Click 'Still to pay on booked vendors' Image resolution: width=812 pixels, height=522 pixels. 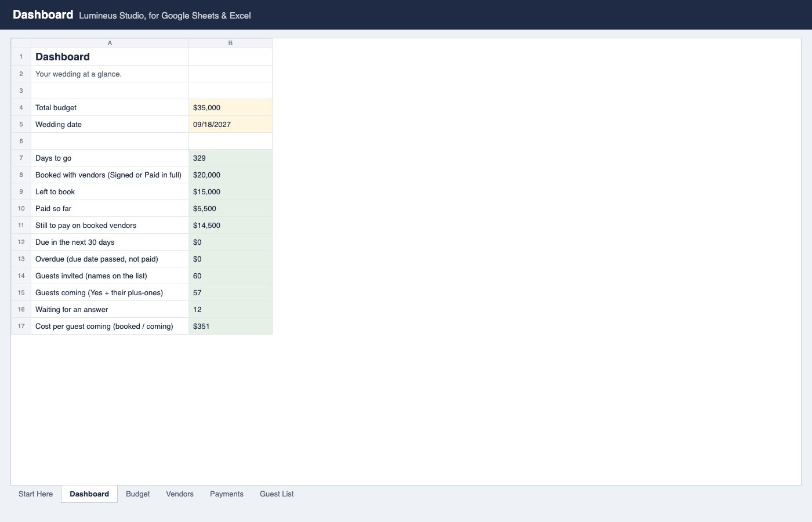[110, 225]
